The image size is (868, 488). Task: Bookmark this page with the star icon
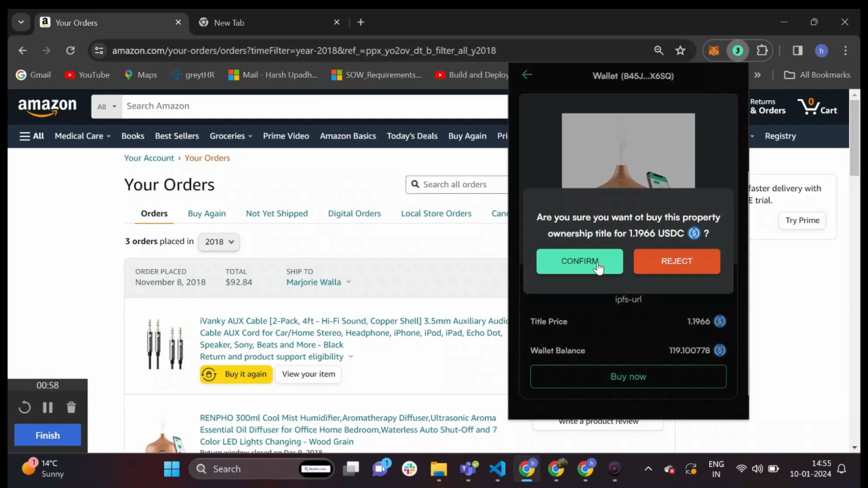[x=680, y=50]
